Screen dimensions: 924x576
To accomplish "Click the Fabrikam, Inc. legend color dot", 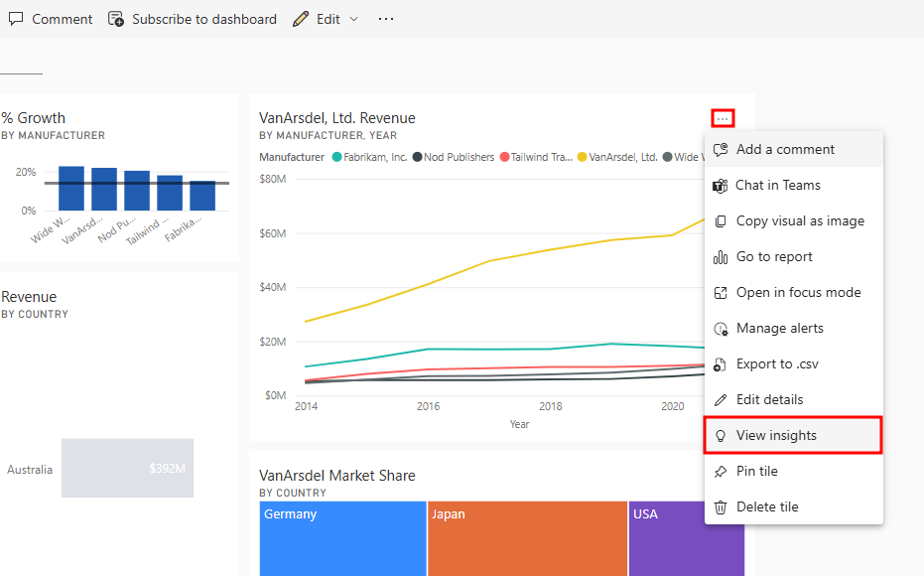I will pyautogui.click(x=337, y=157).
